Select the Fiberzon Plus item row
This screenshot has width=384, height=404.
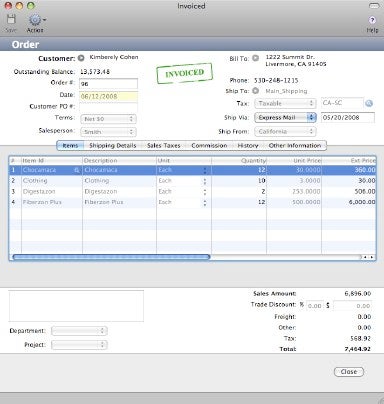pyautogui.click(x=192, y=202)
